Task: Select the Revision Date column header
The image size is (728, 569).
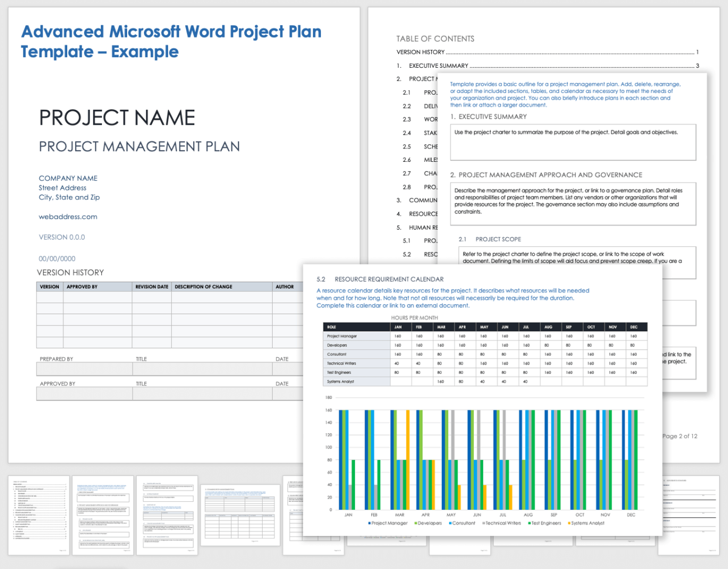Action: click(152, 287)
